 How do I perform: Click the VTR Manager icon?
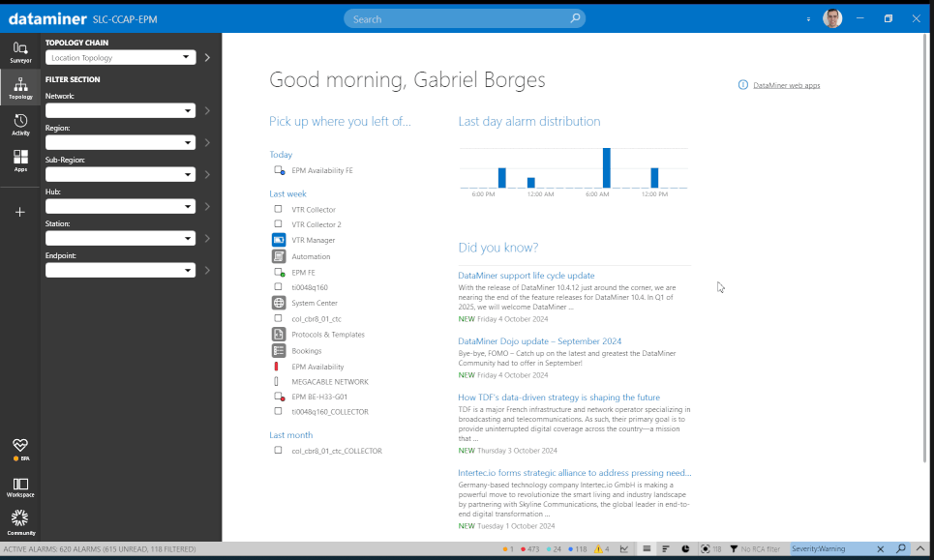[x=278, y=240]
